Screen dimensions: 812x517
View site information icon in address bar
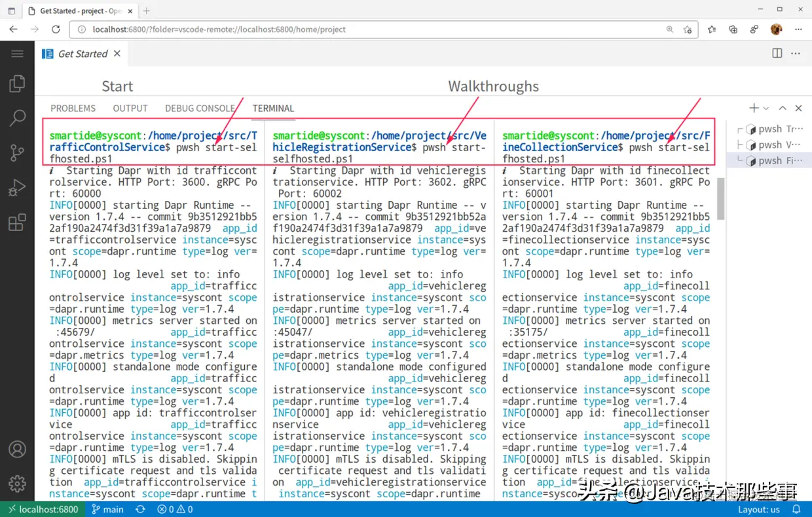coord(82,29)
